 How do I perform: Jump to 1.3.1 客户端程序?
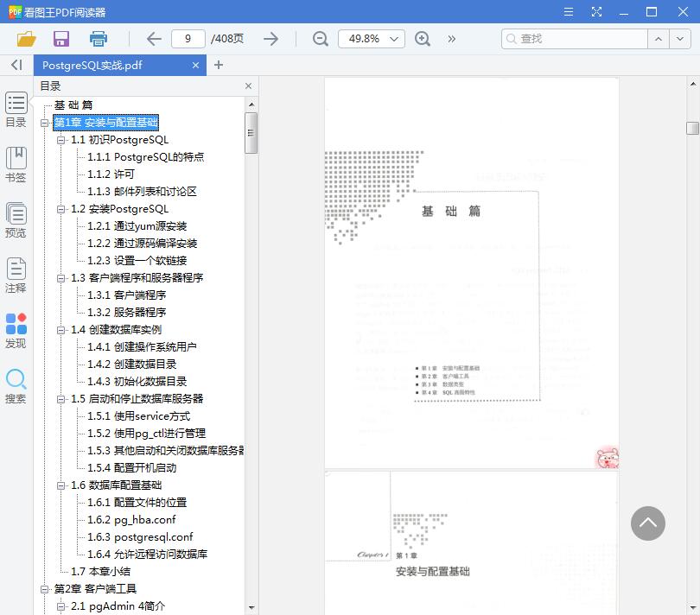click(127, 295)
